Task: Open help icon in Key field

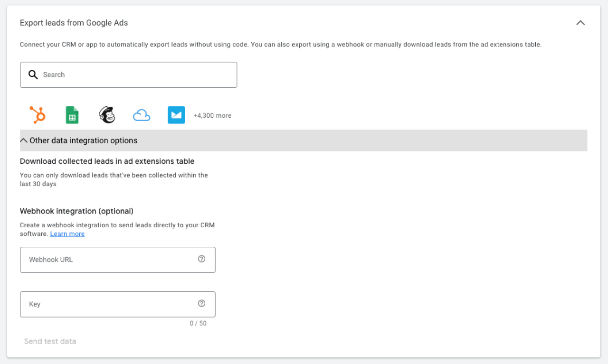Action: pos(201,304)
